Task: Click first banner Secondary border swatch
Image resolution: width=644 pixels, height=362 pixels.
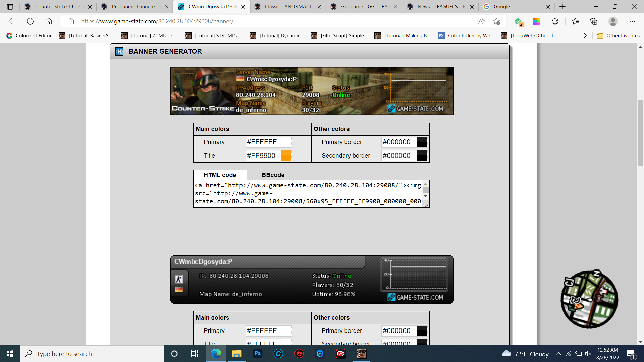Action: [422, 156]
